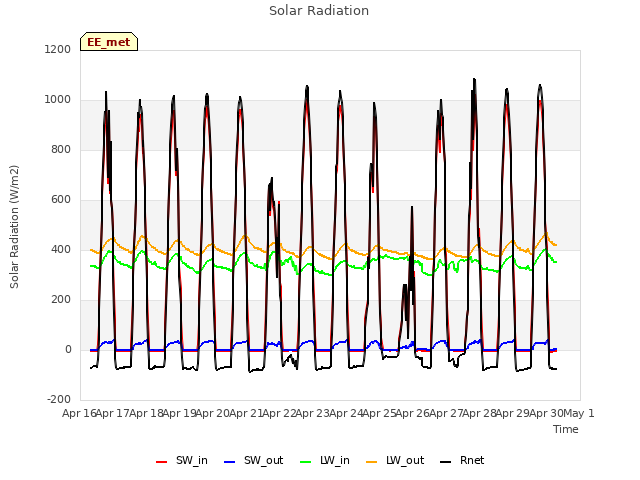Click the LW_in legend entry
Image resolution: width=640 pixels, height=480 pixels.
325,460
